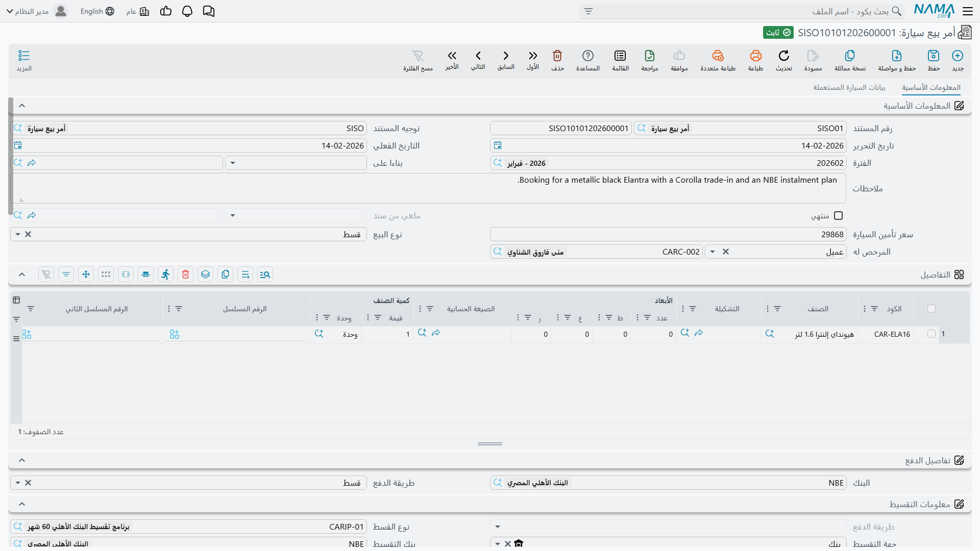Screen dimensions: 980x551
Task: Click find-in-lines magnifier in التفاصيل toolbar
Action: point(265,274)
